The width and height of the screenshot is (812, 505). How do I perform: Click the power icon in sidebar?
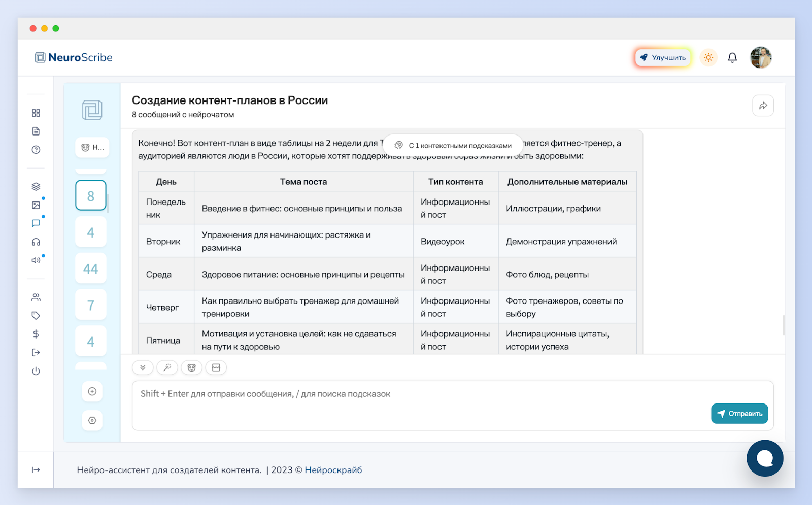36,371
